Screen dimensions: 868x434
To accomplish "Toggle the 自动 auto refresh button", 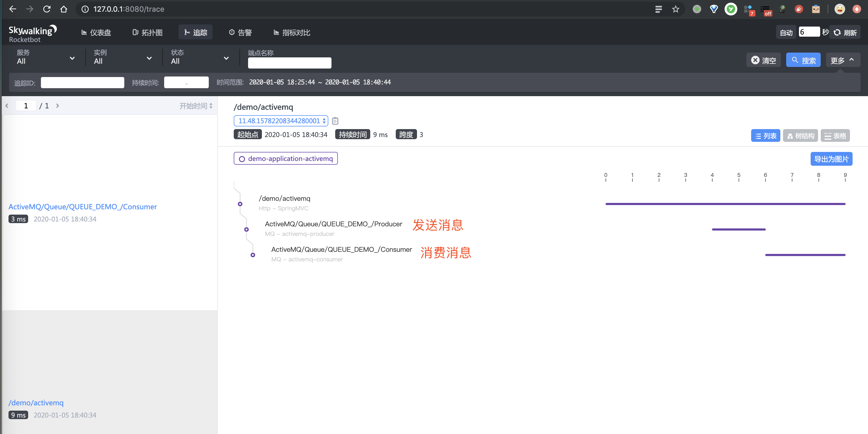I will tap(786, 32).
